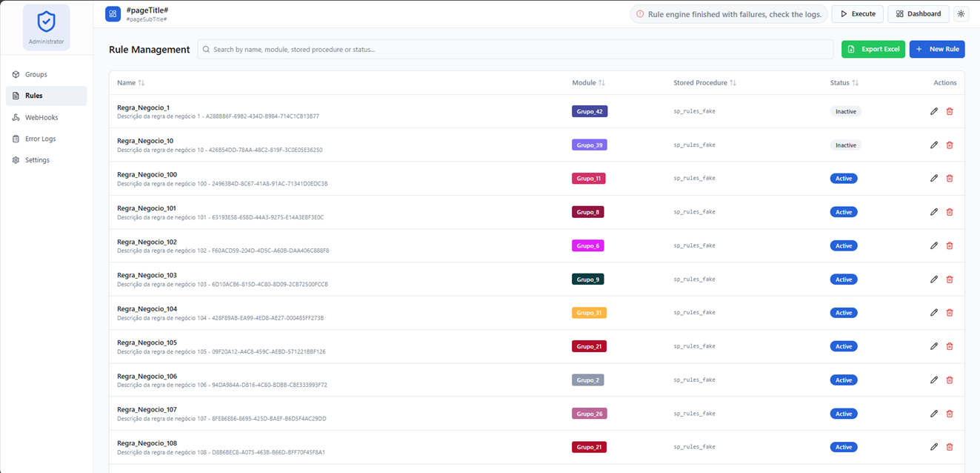This screenshot has height=473, width=980.
Task: Click the Actions column header
Action: tap(944, 83)
